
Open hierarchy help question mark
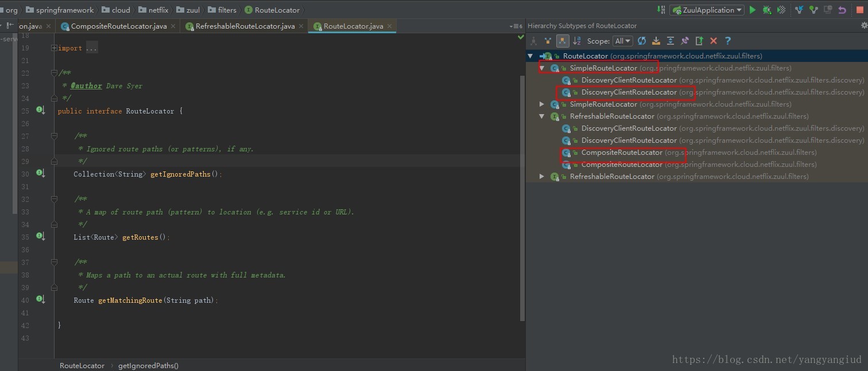click(x=728, y=41)
